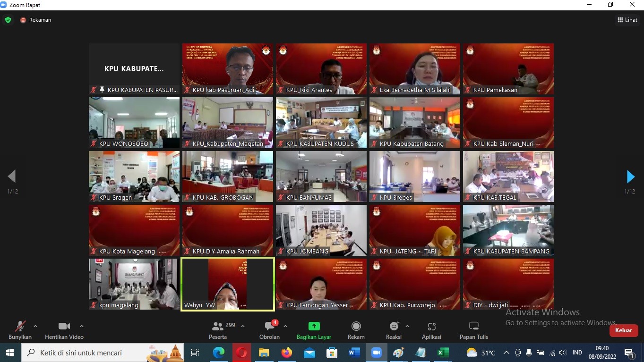
Task: Open the Peserta participants panel
Action: [218, 330]
